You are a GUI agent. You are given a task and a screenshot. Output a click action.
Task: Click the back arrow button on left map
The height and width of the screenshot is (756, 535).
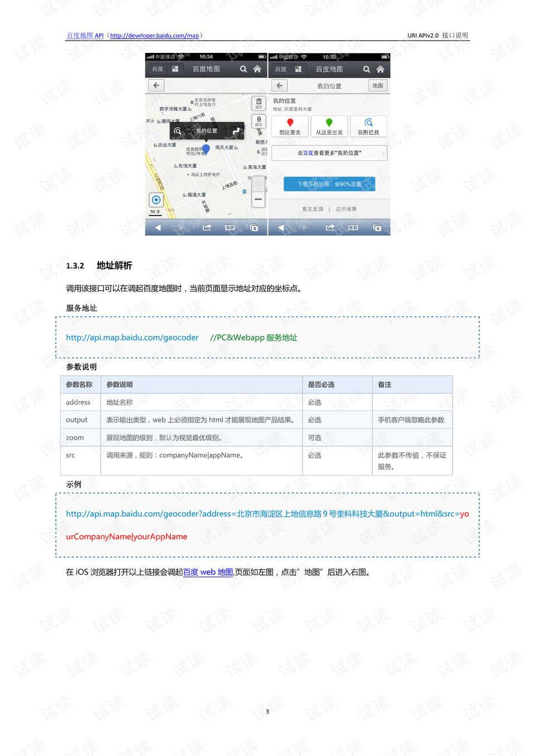(156, 85)
